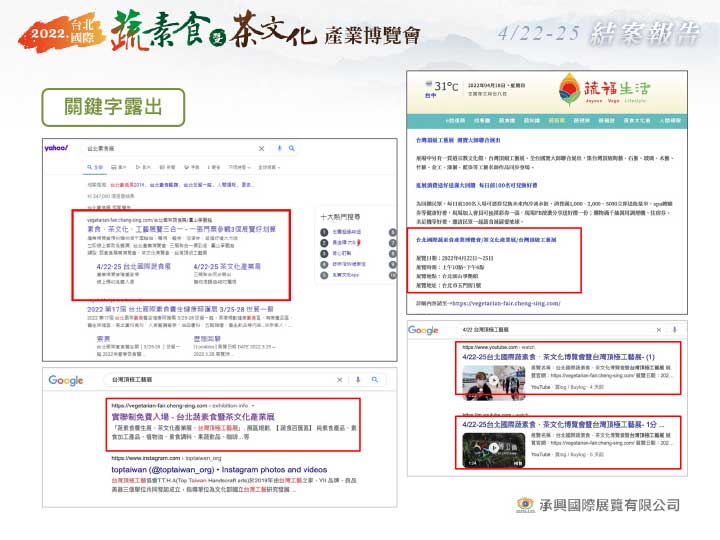The width and height of the screenshot is (720, 540).
Task: Play the first YouTube video thumbnail with masked person
Action: tap(494, 382)
